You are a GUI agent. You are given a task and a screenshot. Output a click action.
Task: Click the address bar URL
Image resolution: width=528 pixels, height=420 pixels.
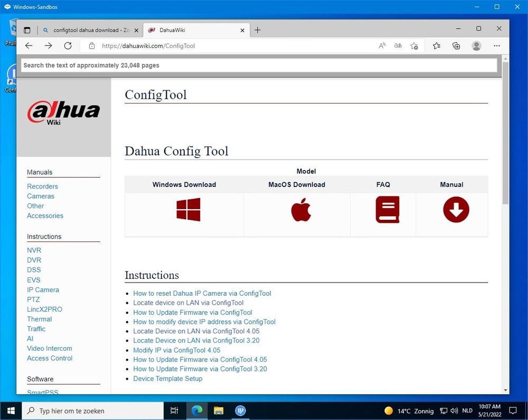tap(148, 46)
